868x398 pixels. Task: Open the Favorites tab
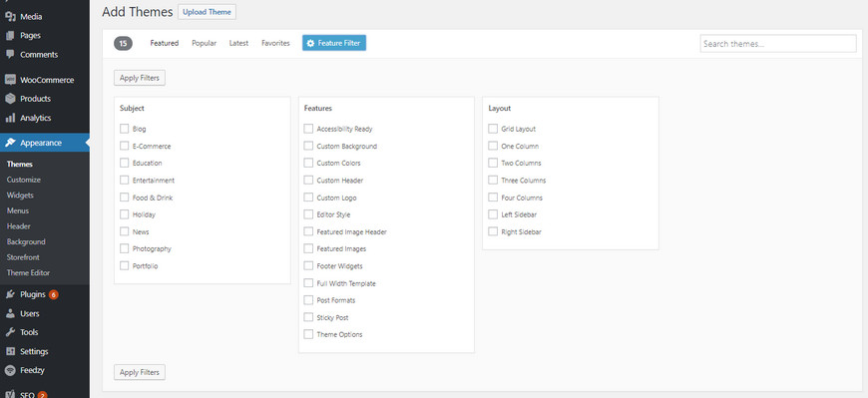275,43
